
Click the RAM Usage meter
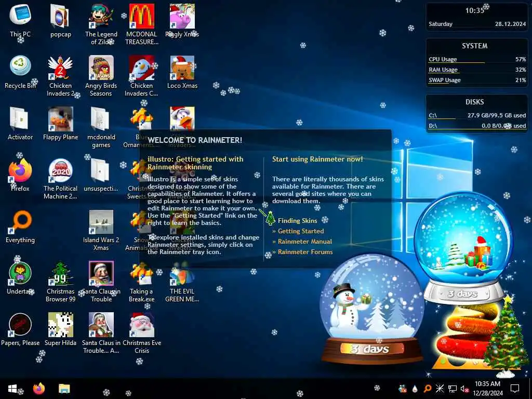(x=477, y=70)
